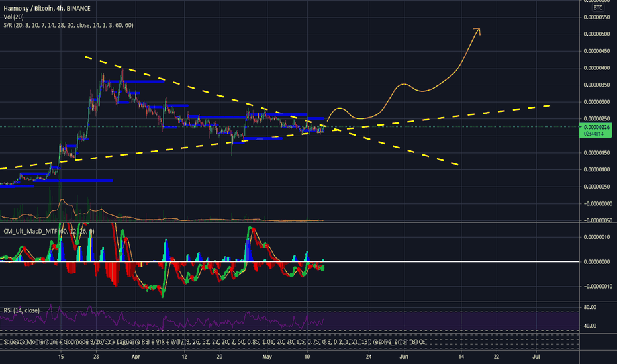Click the 0.00000550 price axis label

pos(596,17)
